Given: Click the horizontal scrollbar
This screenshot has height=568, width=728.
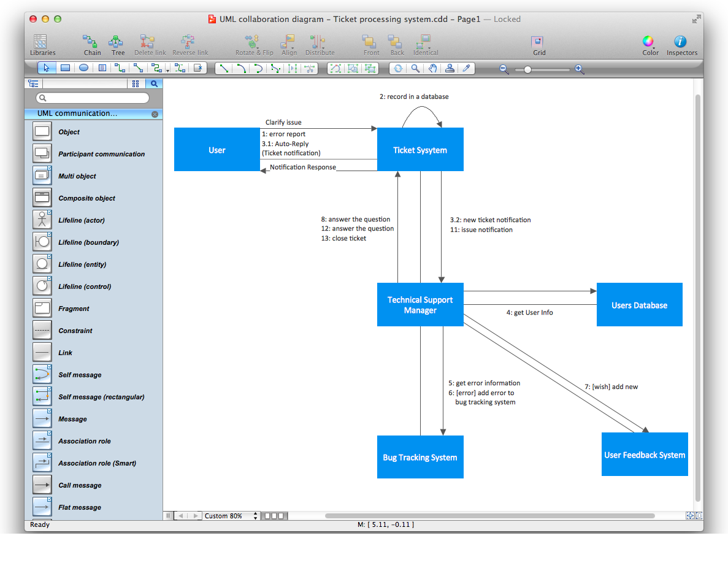Looking at the screenshot, I should [490, 515].
